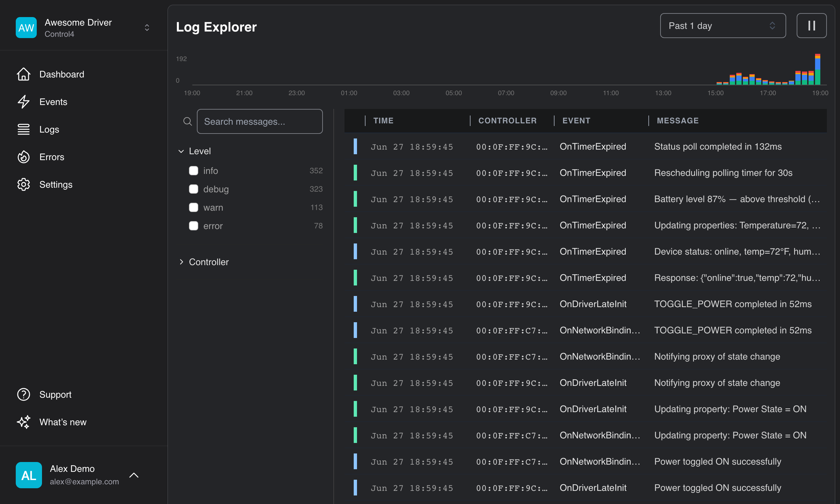Screen dimensions: 840x504
Task: Click the AW workspace avatar
Action: (x=26, y=28)
